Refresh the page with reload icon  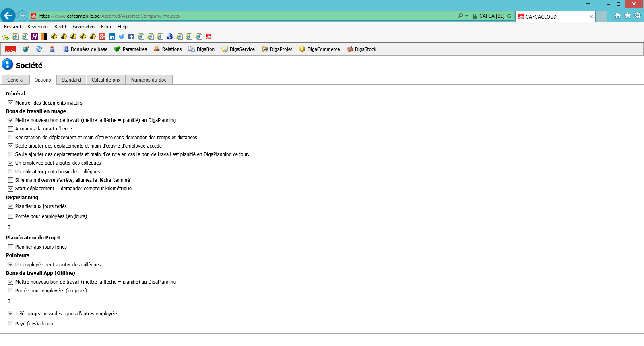click(x=509, y=16)
